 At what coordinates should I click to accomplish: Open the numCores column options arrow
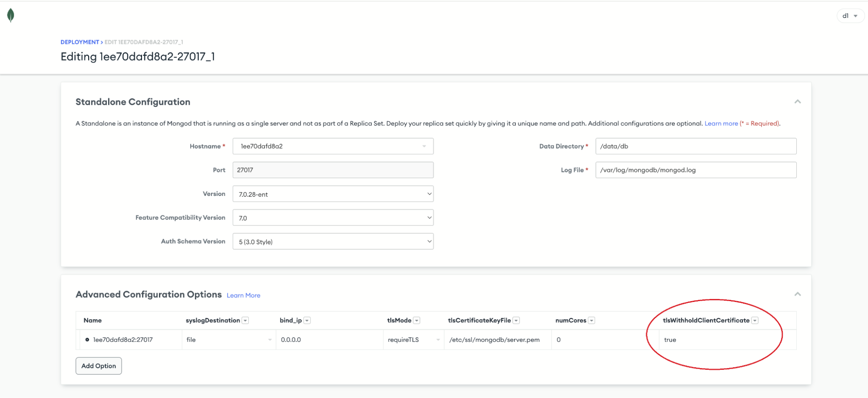click(591, 321)
